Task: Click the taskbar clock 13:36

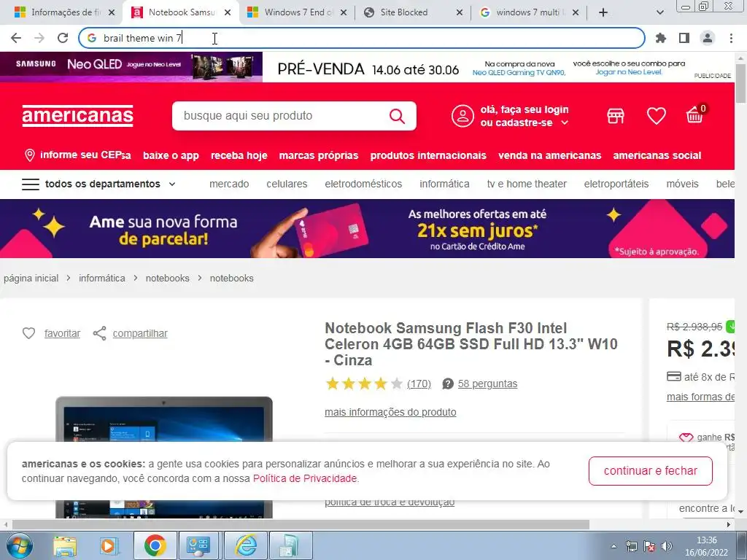Action: click(x=707, y=540)
